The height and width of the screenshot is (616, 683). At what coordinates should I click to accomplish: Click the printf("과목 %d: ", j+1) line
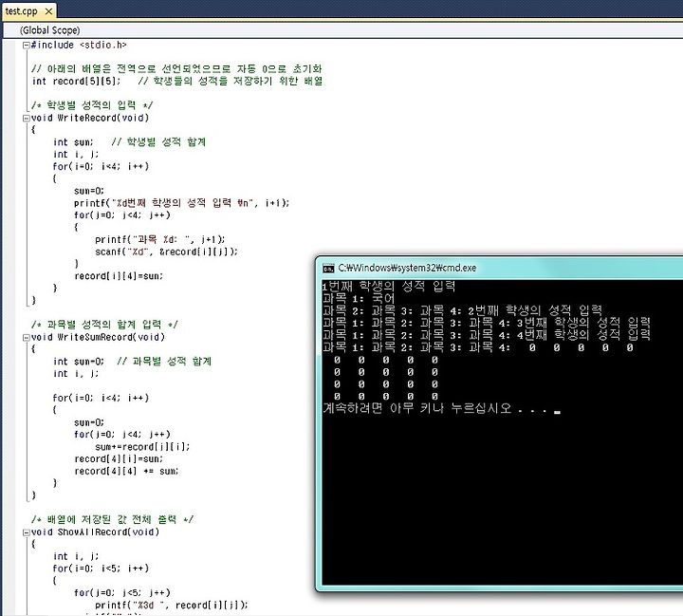coord(160,239)
